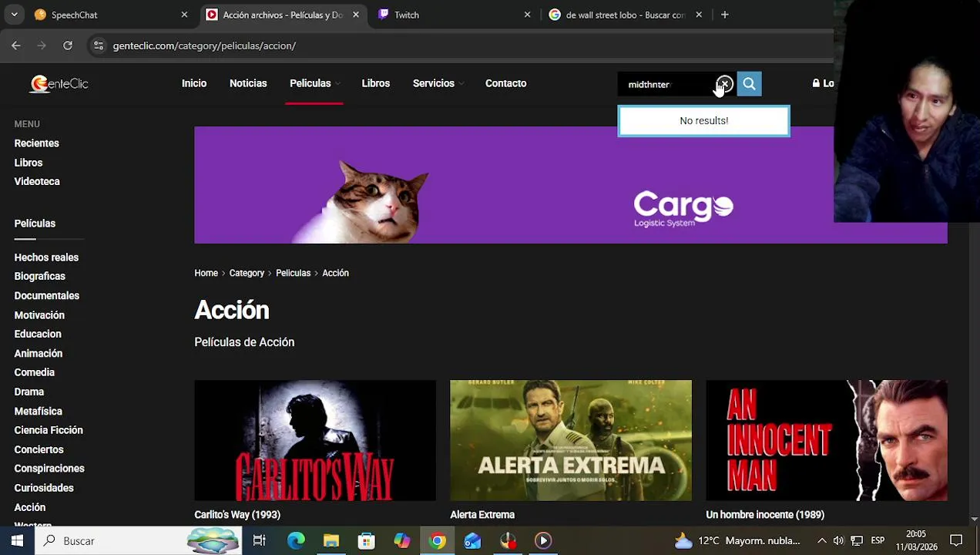The image size is (980, 555).
Task: Select the Documentales category
Action: coord(46,295)
